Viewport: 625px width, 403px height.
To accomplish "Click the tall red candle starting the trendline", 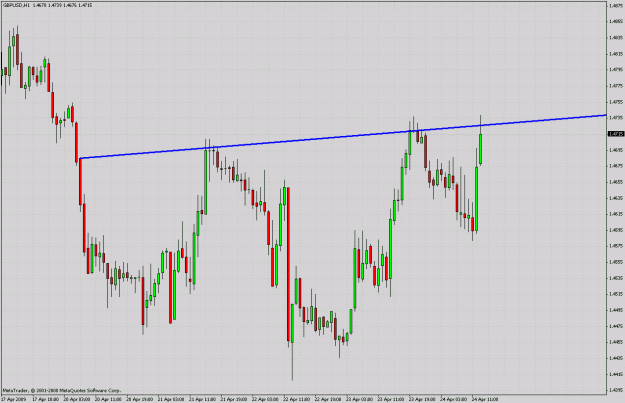I will [80, 181].
